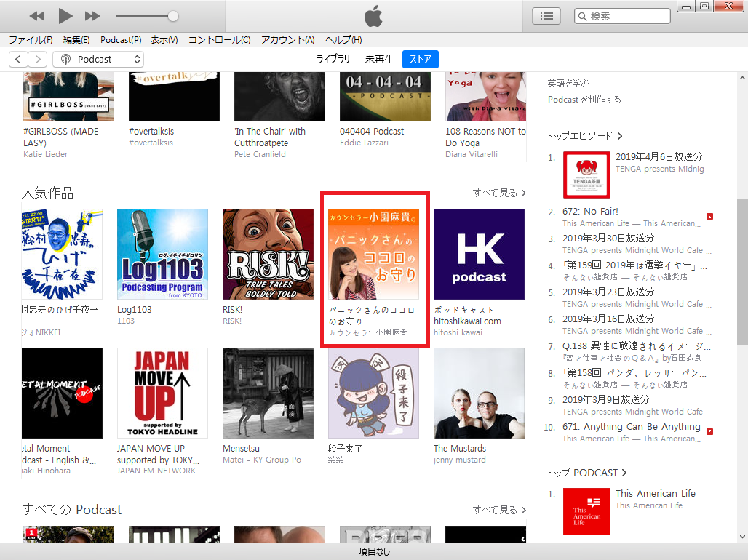Screen dimensions: 748x560
Task: Select the ストア tab
Action: click(x=421, y=59)
